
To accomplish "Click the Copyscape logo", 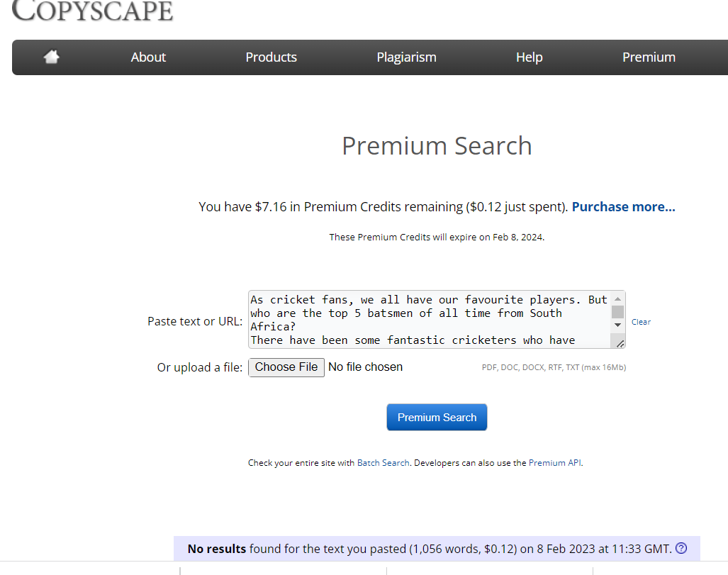I will [92, 10].
